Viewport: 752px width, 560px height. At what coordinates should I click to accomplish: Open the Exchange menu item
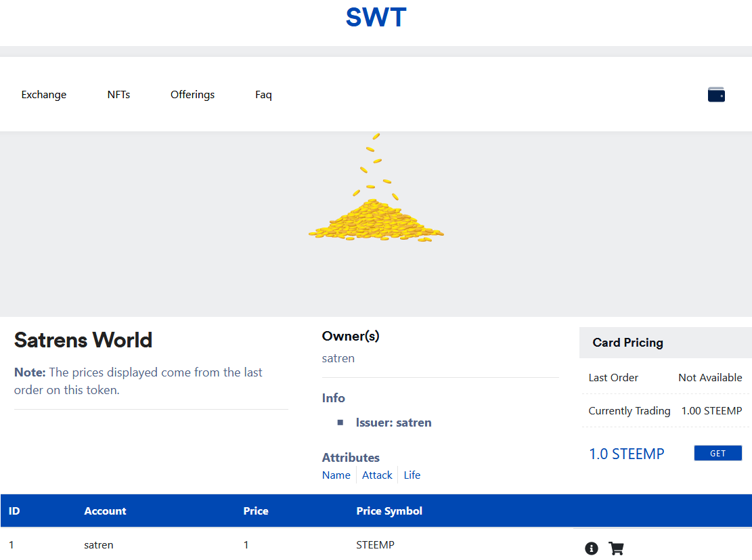43,95
